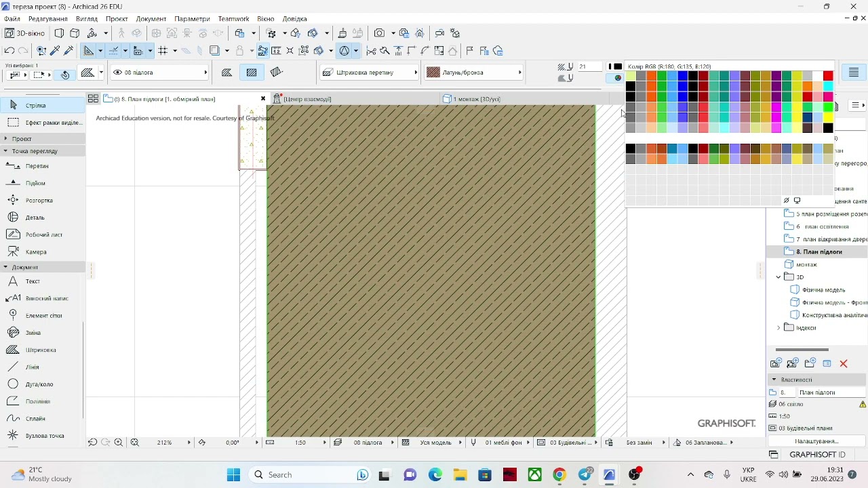Screen dimensions: 868x488
Task: Open the Штриховка перетину fill type dropdown
Action: click(370, 73)
